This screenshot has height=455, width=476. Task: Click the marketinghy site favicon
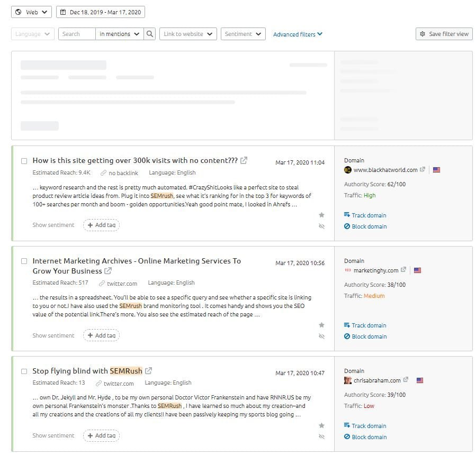click(347, 270)
